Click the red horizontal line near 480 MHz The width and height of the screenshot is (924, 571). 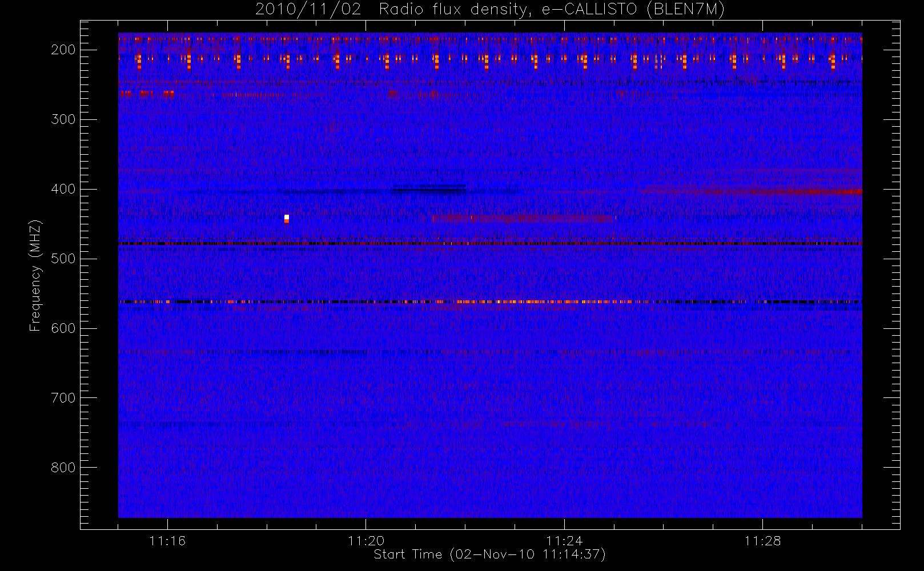click(x=490, y=244)
